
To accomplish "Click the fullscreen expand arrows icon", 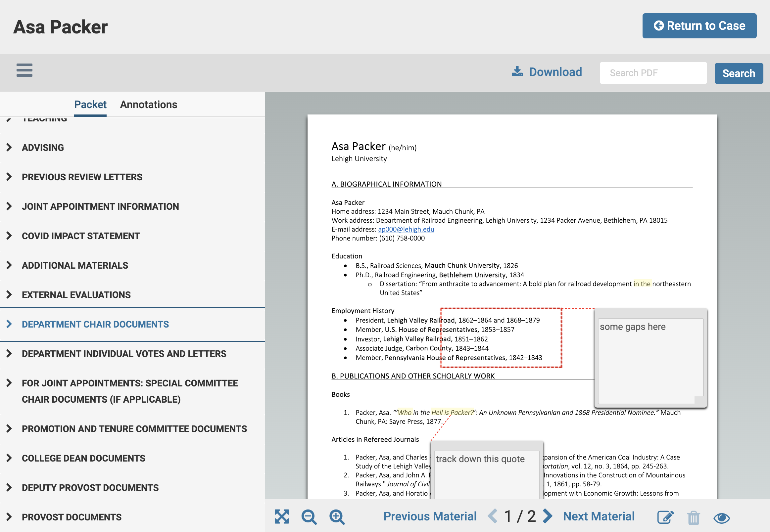I will (282, 516).
